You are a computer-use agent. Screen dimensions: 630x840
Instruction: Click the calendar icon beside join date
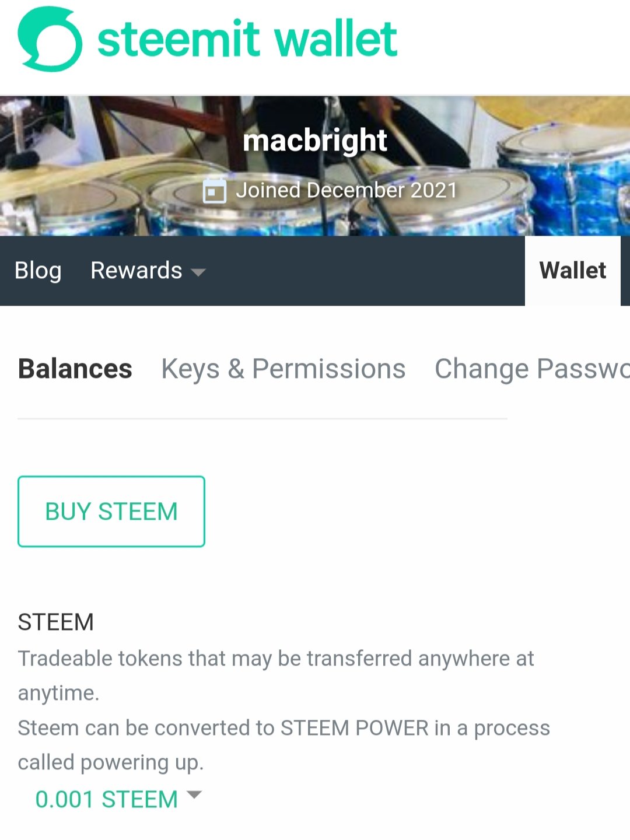pyautogui.click(x=214, y=191)
